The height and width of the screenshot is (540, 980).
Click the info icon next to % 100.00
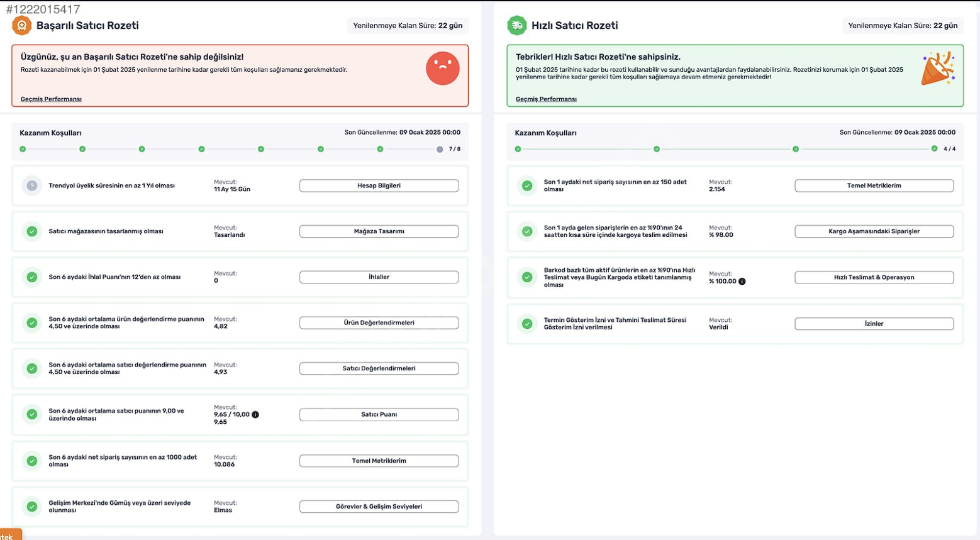pyautogui.click(x=742, y=281)
